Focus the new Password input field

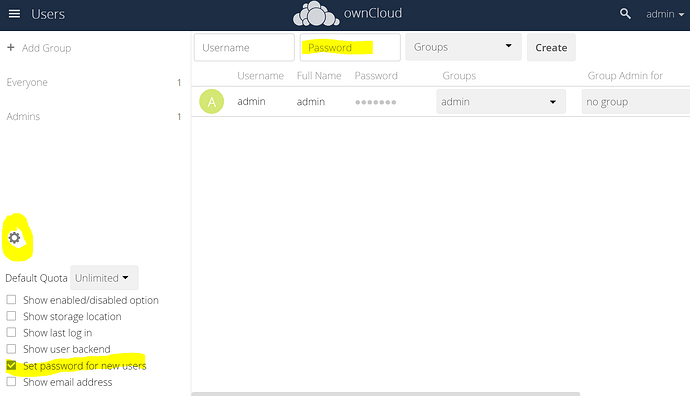[x=350, y=48]
